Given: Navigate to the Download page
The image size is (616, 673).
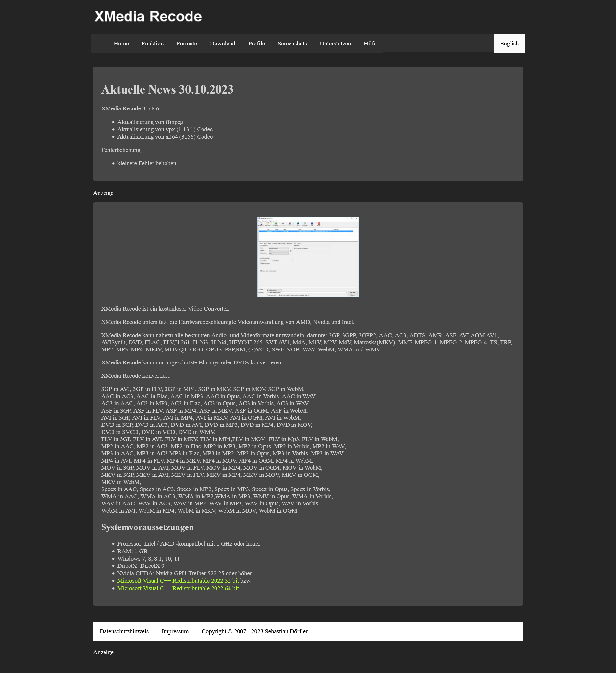Looking at the screenshot, I should click(x=222, y=44).
